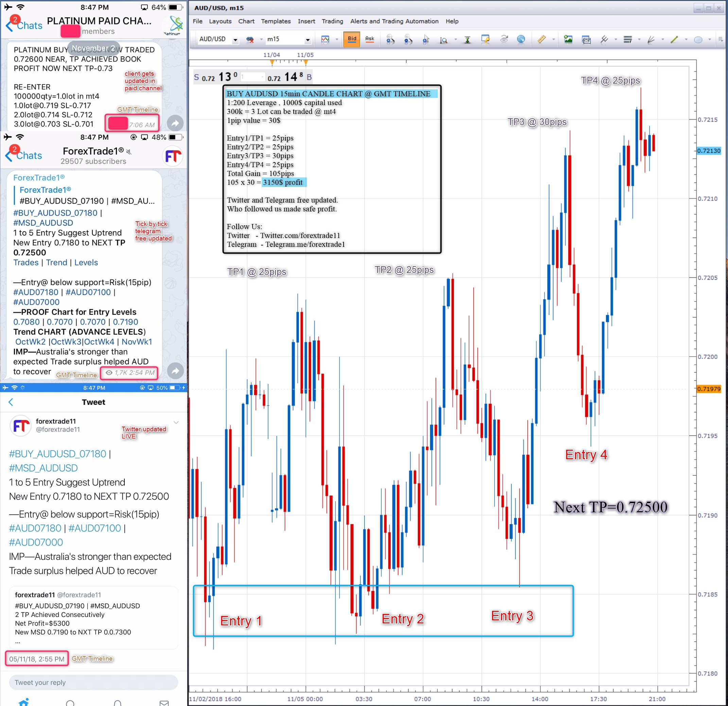Expand the chart type dropdown arrow
728x706 pixels.
[337, 39]
